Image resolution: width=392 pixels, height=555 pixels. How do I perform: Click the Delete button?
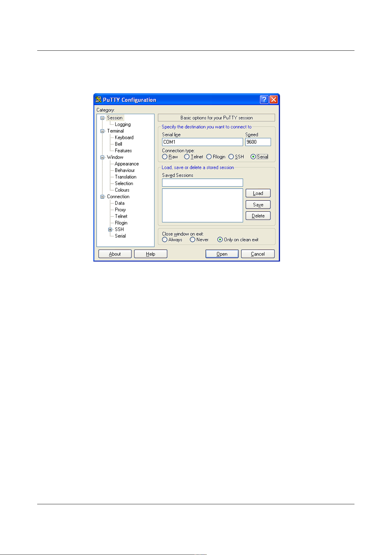[258, 216]
